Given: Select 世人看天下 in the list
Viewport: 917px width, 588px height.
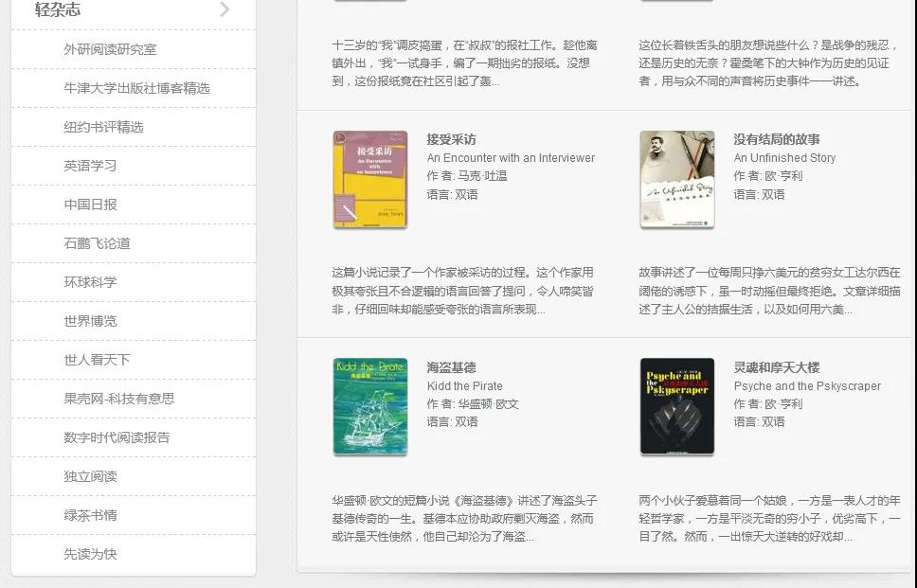Looking at the screenshot, I should pos(97,360).
